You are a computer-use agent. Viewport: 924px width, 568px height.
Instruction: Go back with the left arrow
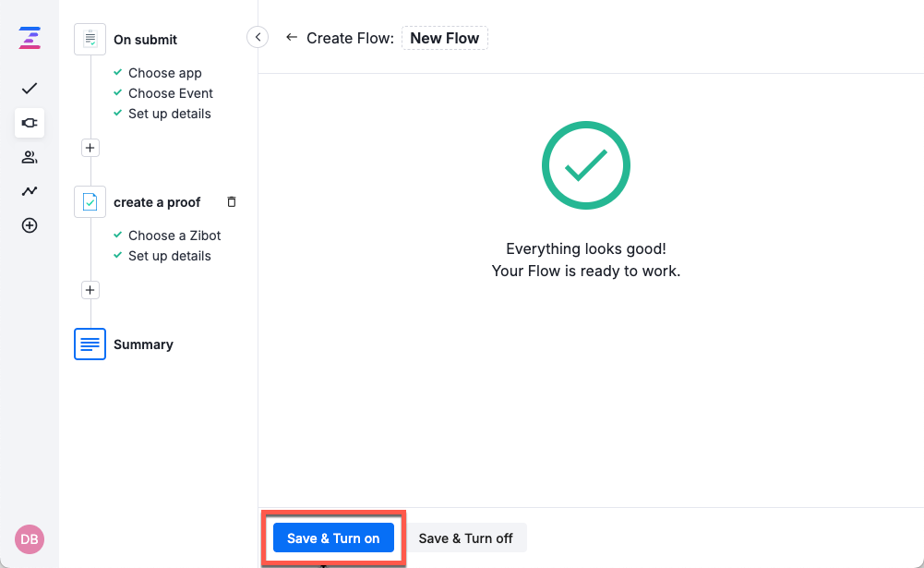point(291,37)
